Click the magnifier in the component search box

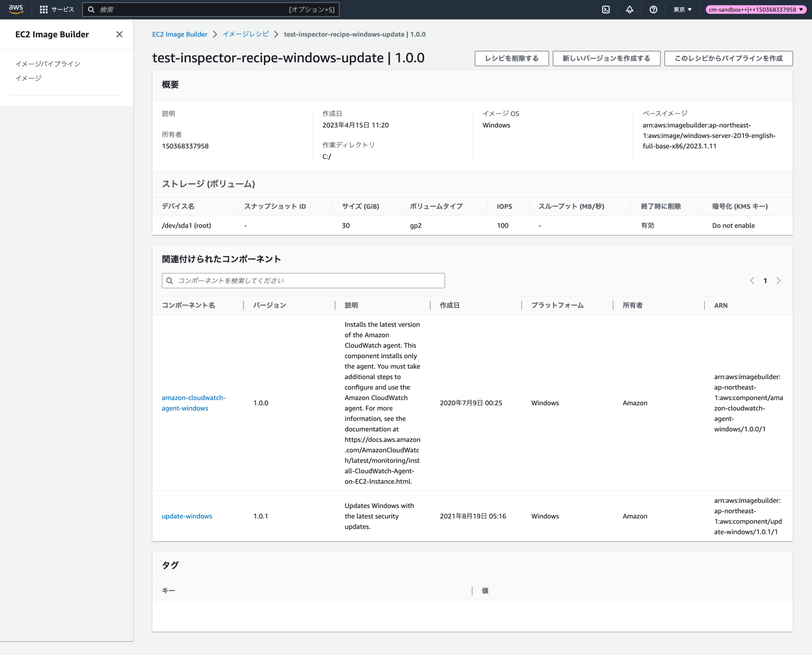point(170,281)
